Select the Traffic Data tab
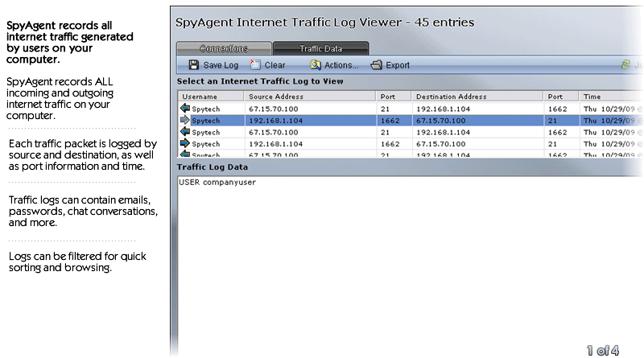The width and height of the screenshot is (644, 358). coord(320,48)
